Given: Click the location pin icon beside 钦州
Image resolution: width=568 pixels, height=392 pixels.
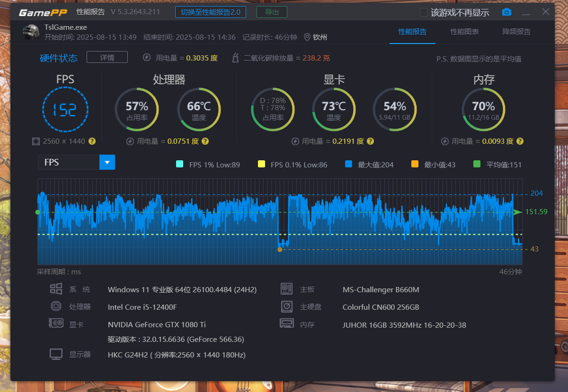Looking at the screenshot, I should coord(307,37).
